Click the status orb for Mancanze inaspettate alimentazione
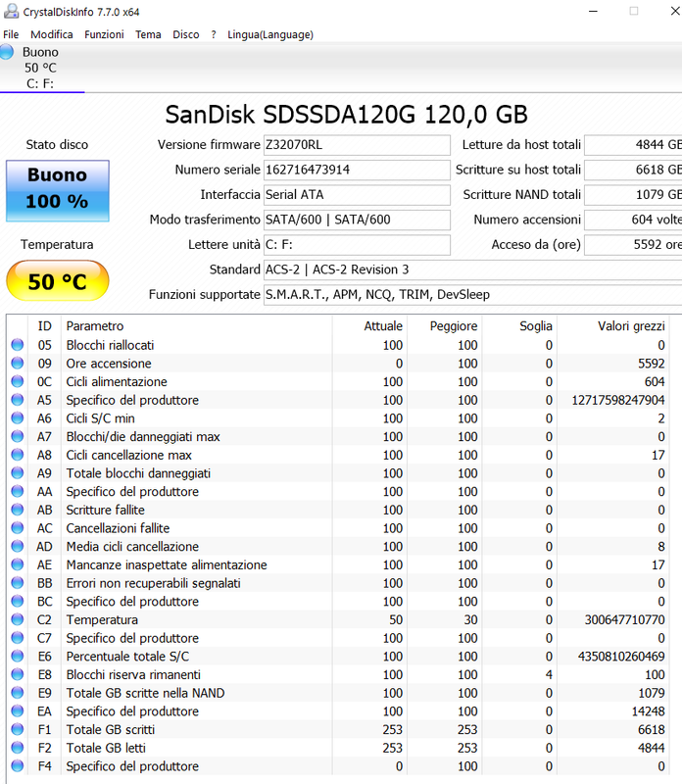The width and height of the screenshot is (682, 784). (x=18, y=564)
